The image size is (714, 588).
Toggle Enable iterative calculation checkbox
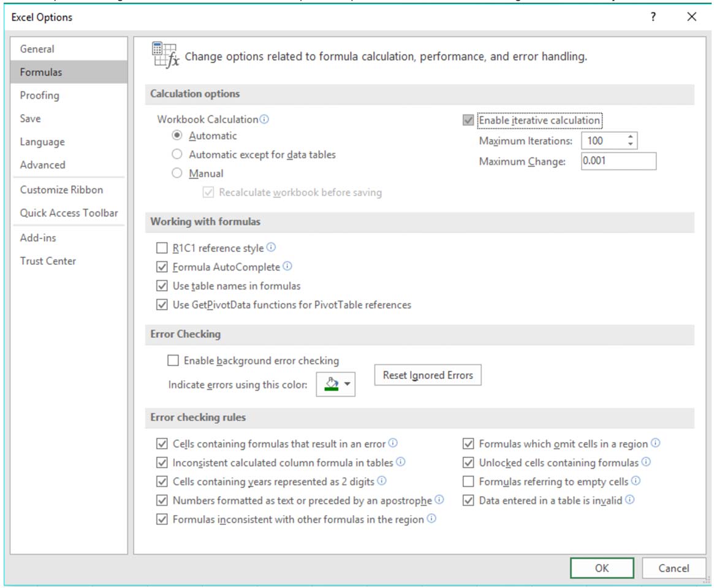(x=468, y=120)
